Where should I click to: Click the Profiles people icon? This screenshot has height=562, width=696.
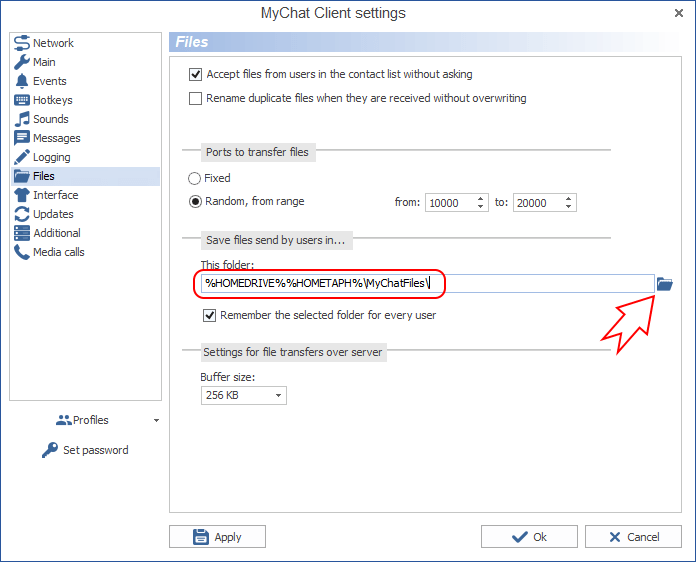(x=63, y=420)
